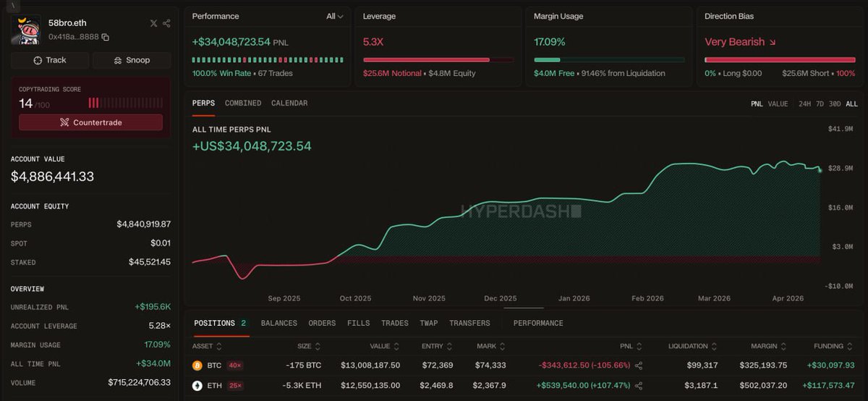The image size is (868, 401).
Task: Click the Leverage notional progress bar
Action: click(438, 60)
